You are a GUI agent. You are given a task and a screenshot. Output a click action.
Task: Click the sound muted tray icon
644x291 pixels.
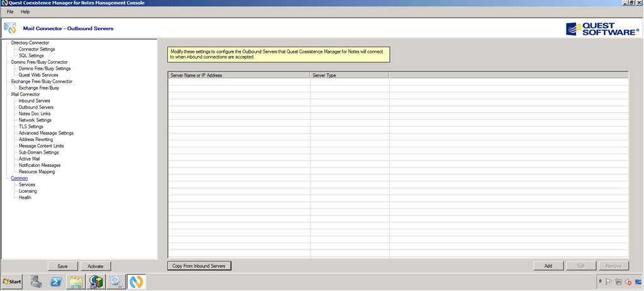628,282
